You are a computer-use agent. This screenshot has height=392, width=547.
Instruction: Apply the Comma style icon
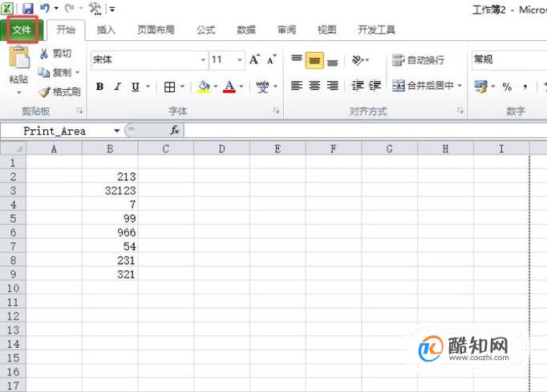click(525, 87)
